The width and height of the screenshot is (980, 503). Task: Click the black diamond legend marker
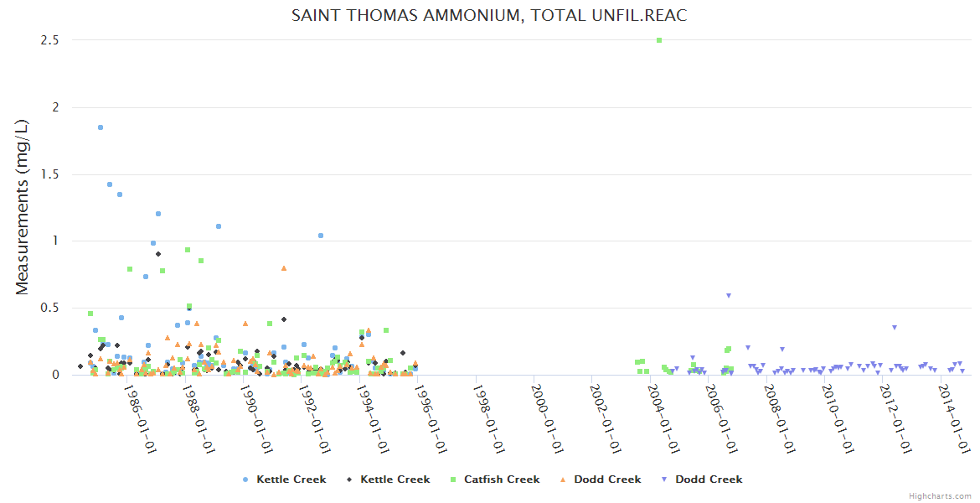click(348, 480)
